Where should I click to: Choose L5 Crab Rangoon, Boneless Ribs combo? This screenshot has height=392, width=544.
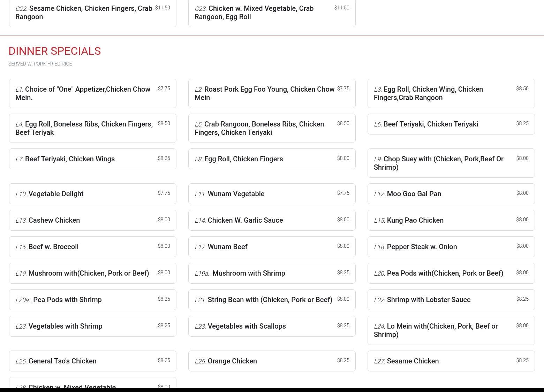[x=272, y=128]
